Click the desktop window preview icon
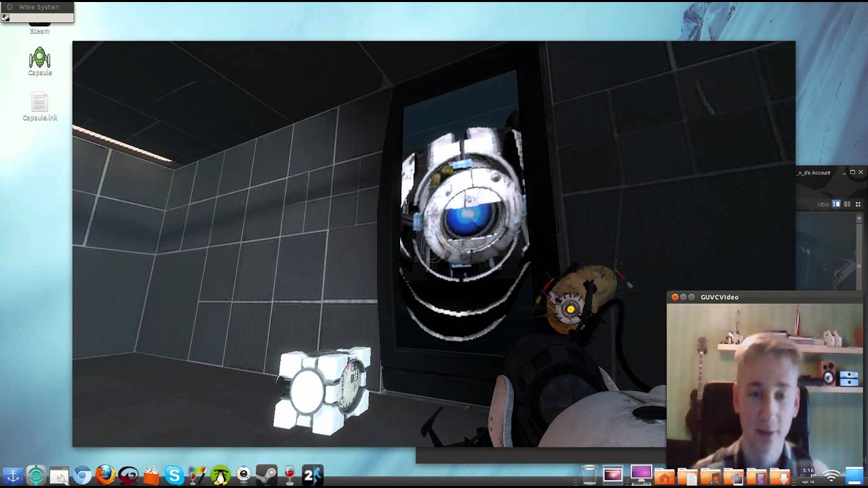The image size is (868, 488). tap(613, 476)
